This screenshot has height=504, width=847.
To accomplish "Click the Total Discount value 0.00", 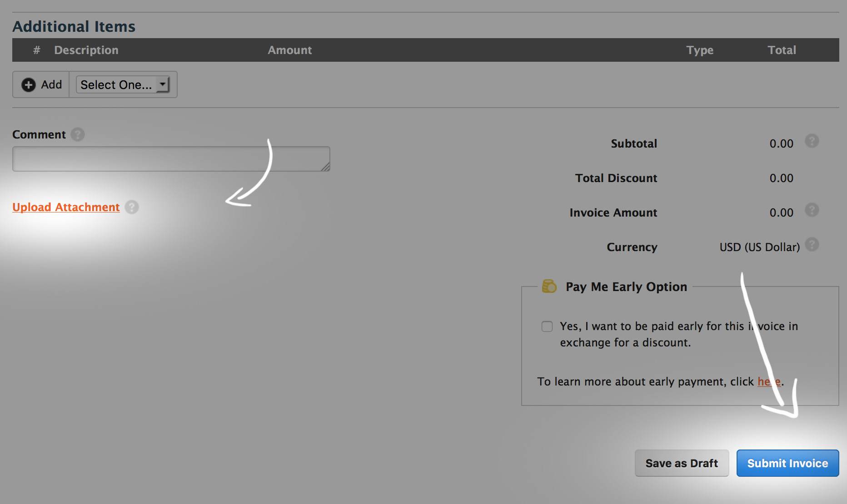I will [x=781, y=178].
